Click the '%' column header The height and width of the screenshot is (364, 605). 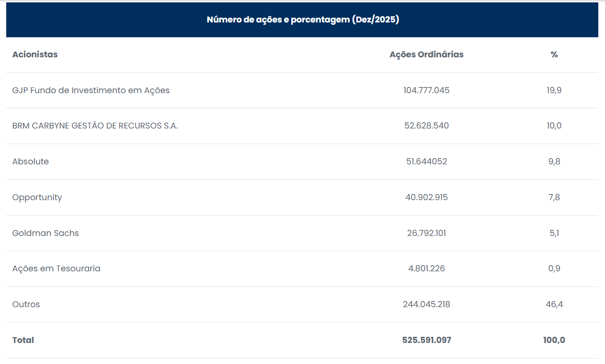coord(554,54)
